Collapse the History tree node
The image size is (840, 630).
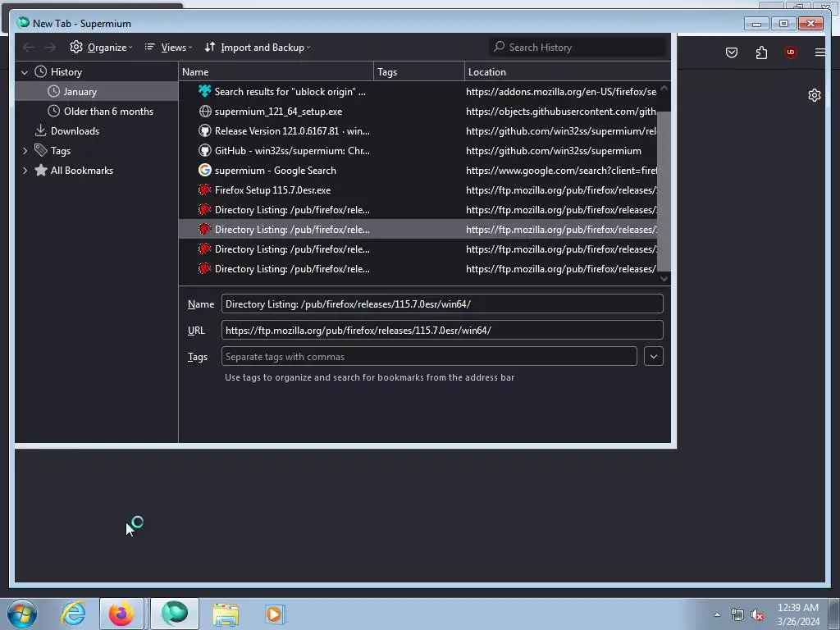pyautogui.click(x=25, y=72)
